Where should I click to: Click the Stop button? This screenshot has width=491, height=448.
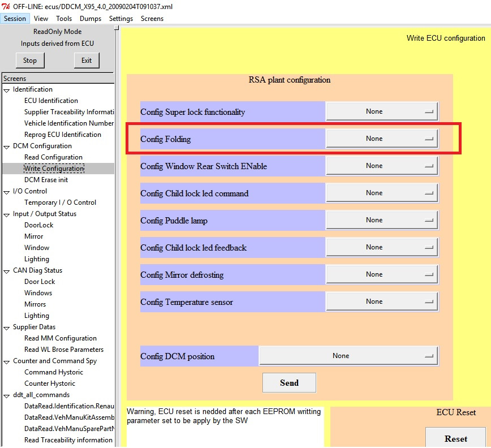(30, 61)
